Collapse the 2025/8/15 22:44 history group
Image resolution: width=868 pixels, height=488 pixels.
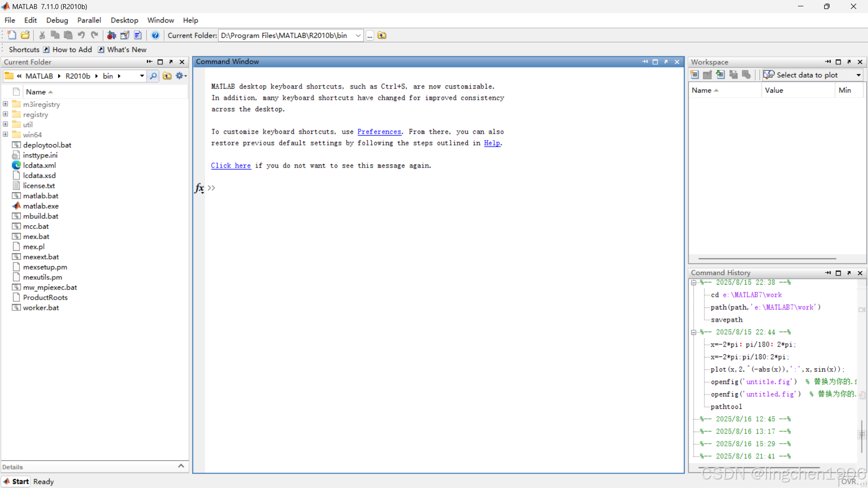[x=693, y=333]
